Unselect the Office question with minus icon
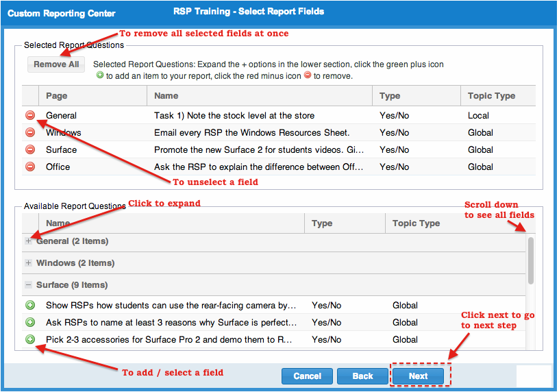559x392 pixels. tap(30, 167)
